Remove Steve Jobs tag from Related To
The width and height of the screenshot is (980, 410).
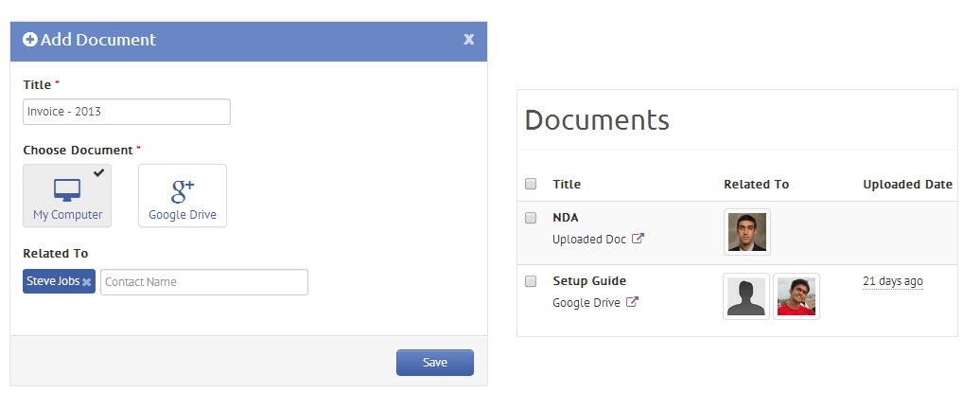(87, 282)
